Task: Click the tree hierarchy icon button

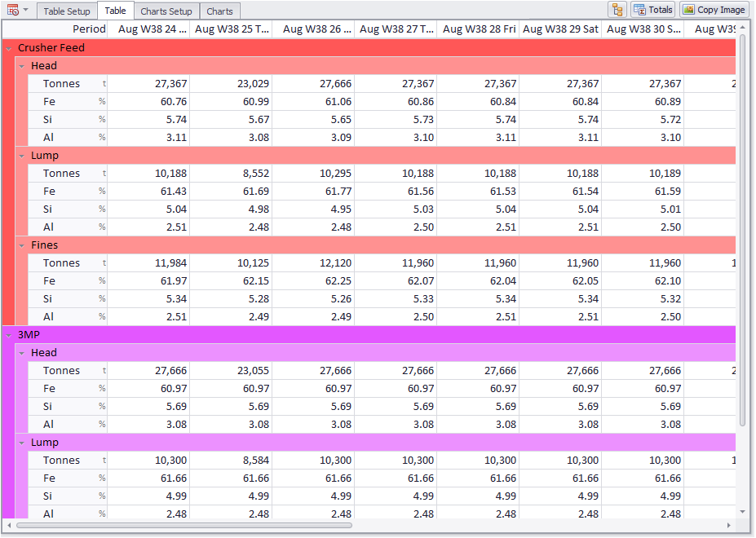Action: tap(617, 10)
